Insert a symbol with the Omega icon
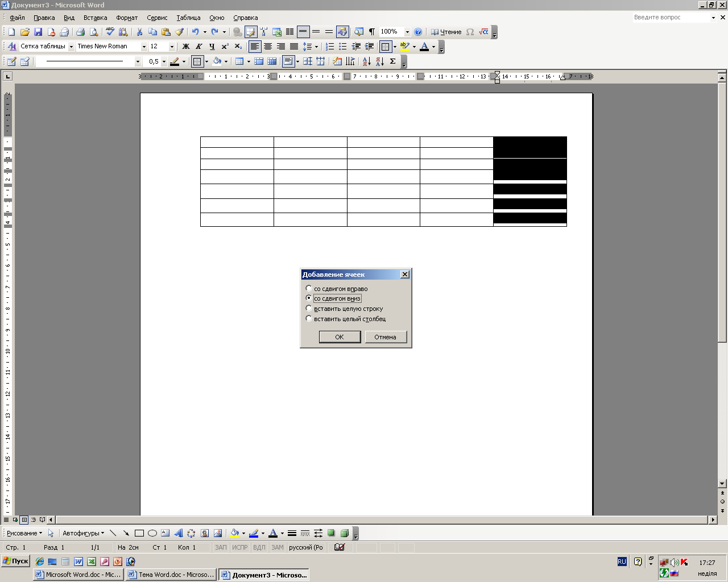 470,32
